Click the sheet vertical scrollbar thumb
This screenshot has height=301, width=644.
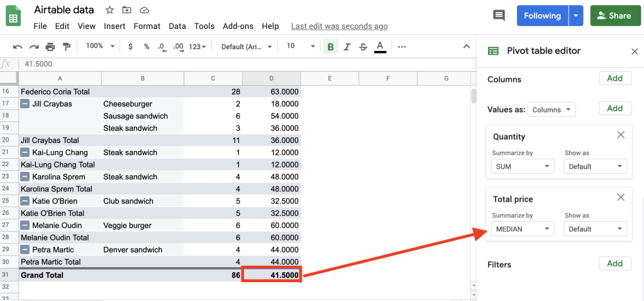tap(474, 96)
